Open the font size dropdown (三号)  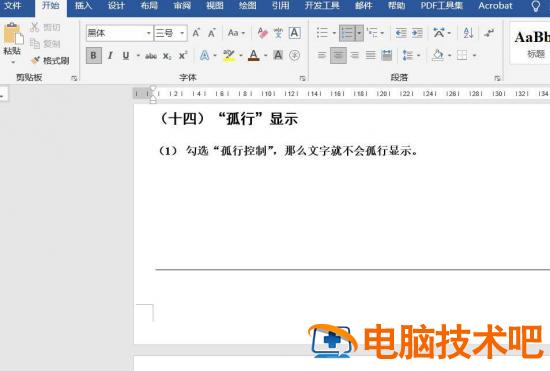(x=182, y=33)
